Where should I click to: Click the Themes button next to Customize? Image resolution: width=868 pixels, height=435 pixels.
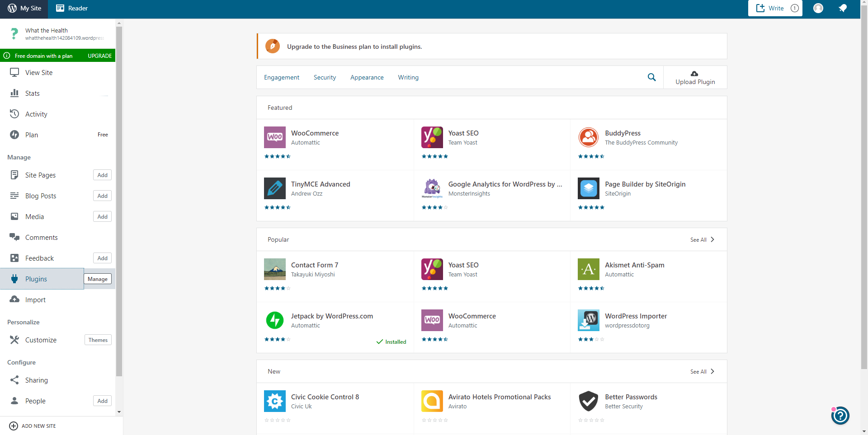pos(98,340)
